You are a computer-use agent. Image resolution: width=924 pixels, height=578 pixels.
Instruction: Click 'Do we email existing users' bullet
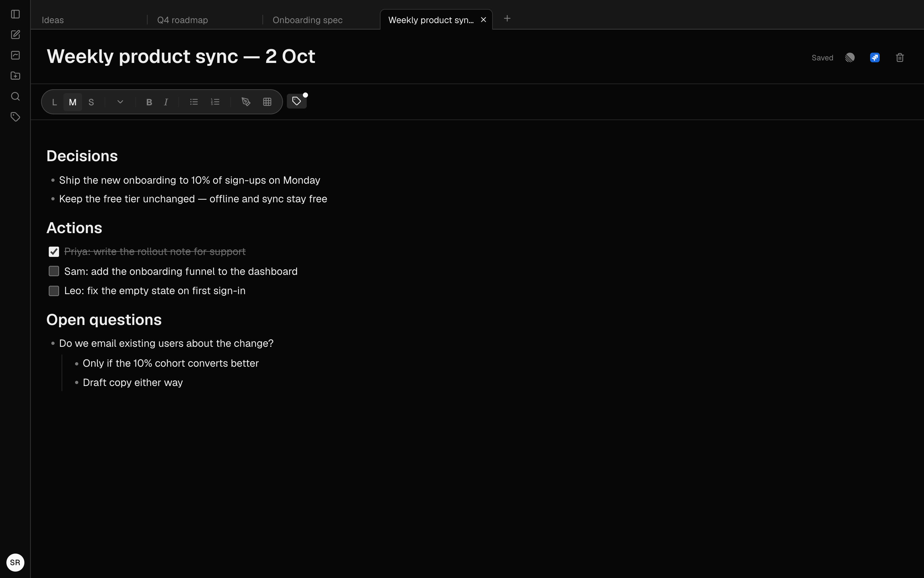(166, 343)
